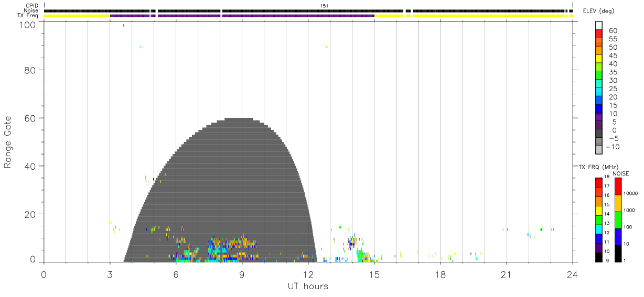This screenshot has width=644, height=297.
Task: Click the "Noise" row label at top left
Action: pos(31,10)
